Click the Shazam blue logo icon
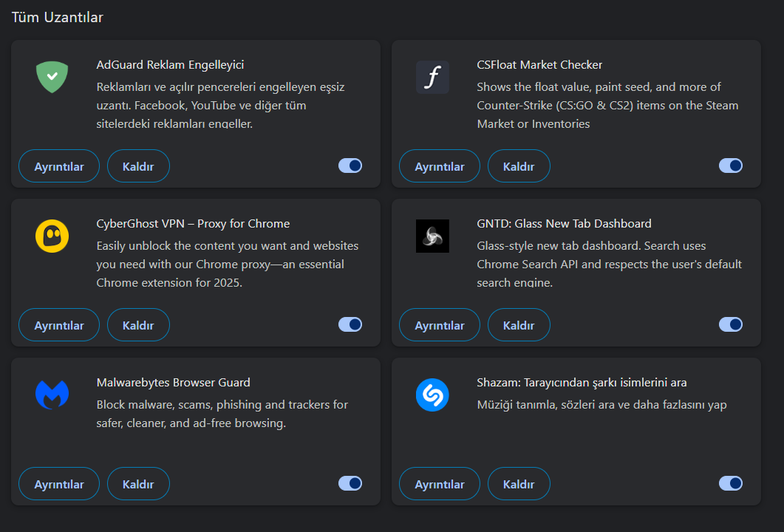This screenshot has width=784, height=532. pos(432,395)
